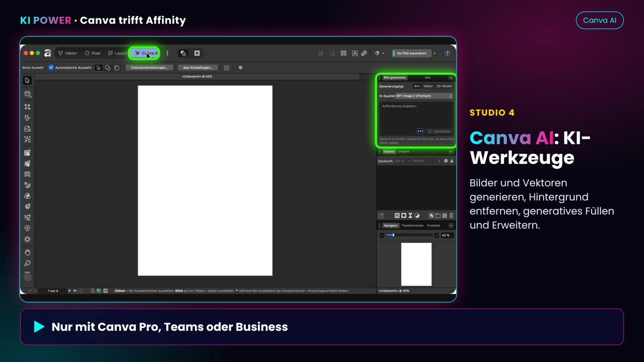Select Vektor generation type
Screen dimensions: 644x362
[x=428, y=86]
